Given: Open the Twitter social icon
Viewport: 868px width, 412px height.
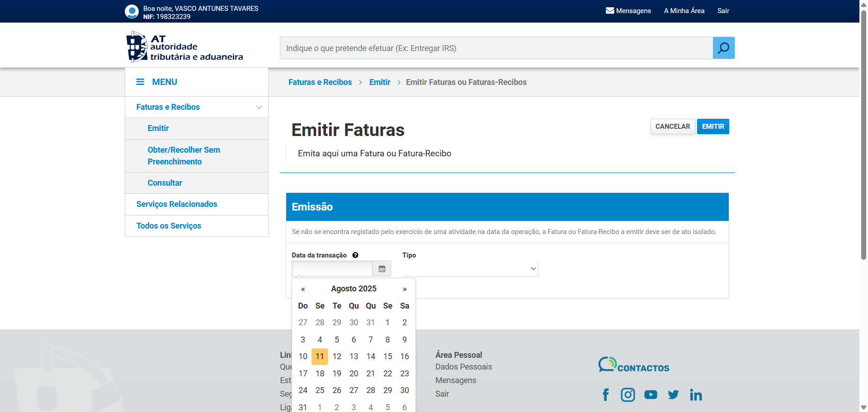Looking at the screenshot, I should (x=674, y=395).
